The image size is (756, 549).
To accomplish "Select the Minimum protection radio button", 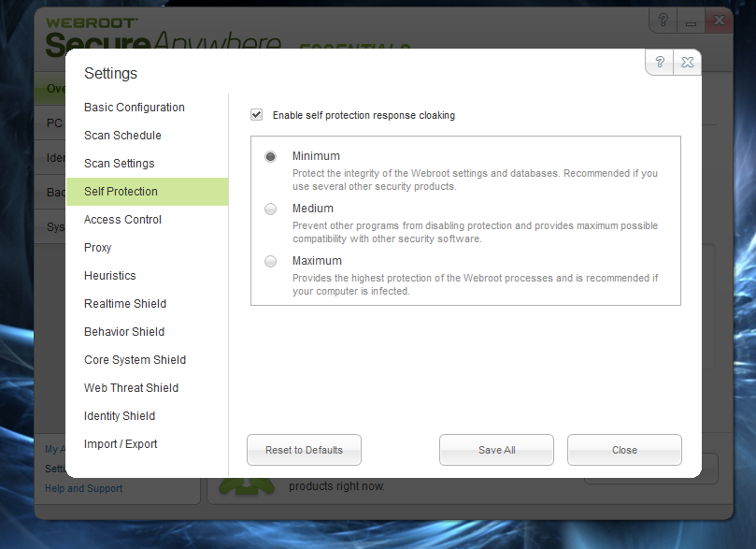I will (x=270, y=157).
